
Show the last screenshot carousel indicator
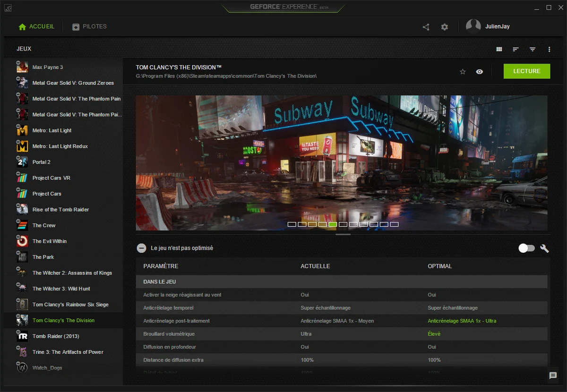coord(394,224)
